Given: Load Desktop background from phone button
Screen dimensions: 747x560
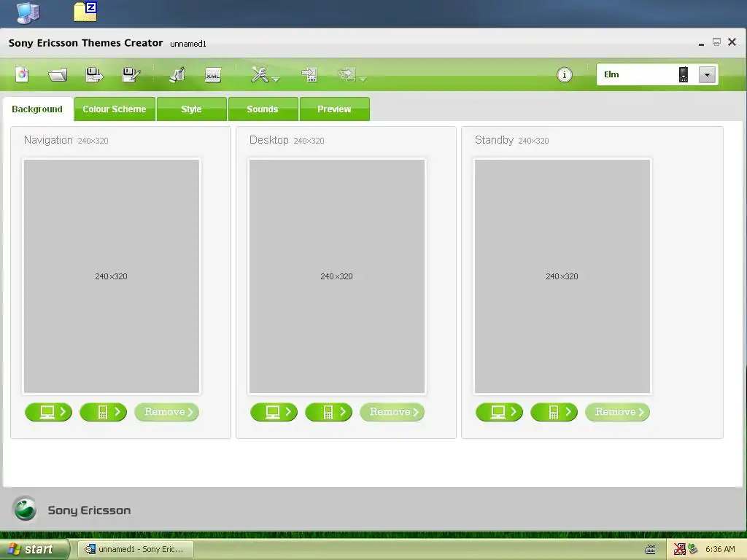Looking at the screenshot, I should pyautogui.click(x=329, y=412).
